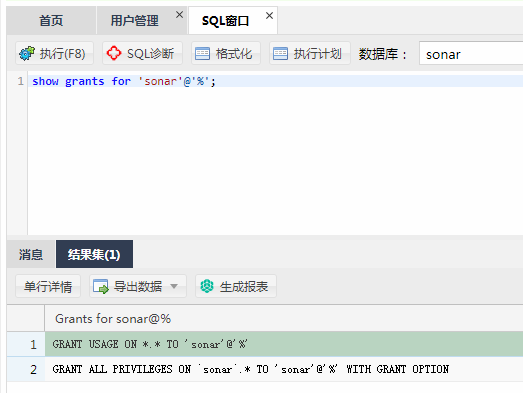Click the SQL line 'show grants for' statement

(x=124, y=81)
